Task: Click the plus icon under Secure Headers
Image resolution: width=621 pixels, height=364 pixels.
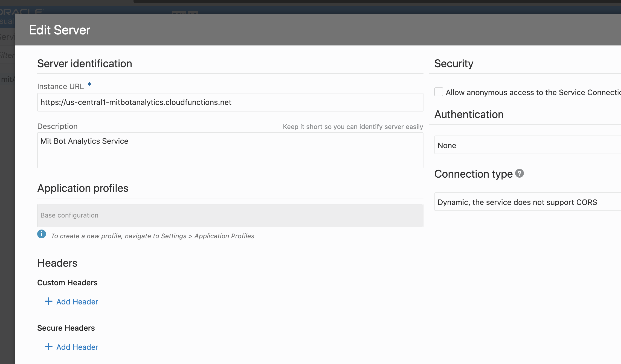Action: [49, 347]
